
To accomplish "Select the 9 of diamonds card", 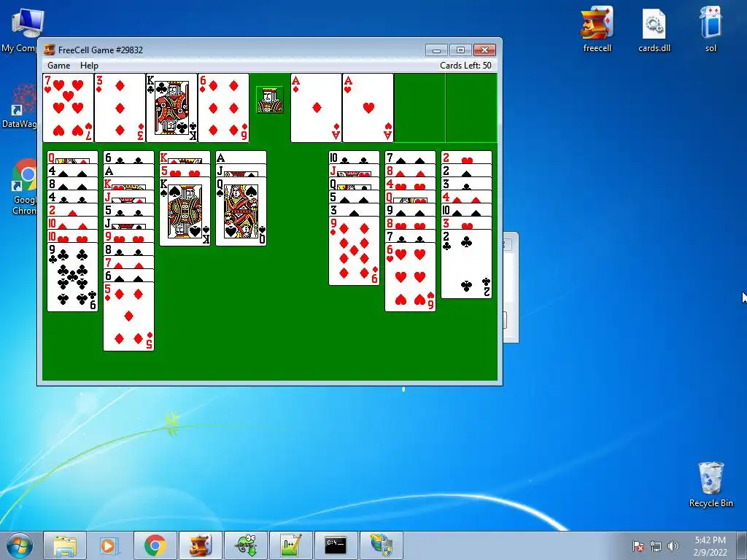I will (x=354, y=251).
